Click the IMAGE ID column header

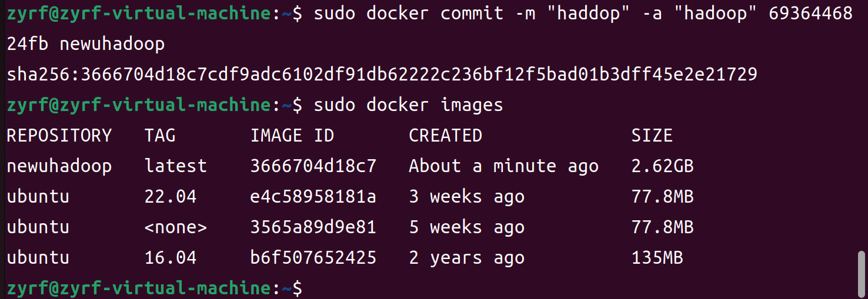pyautogui.click(x=292, y=136)
